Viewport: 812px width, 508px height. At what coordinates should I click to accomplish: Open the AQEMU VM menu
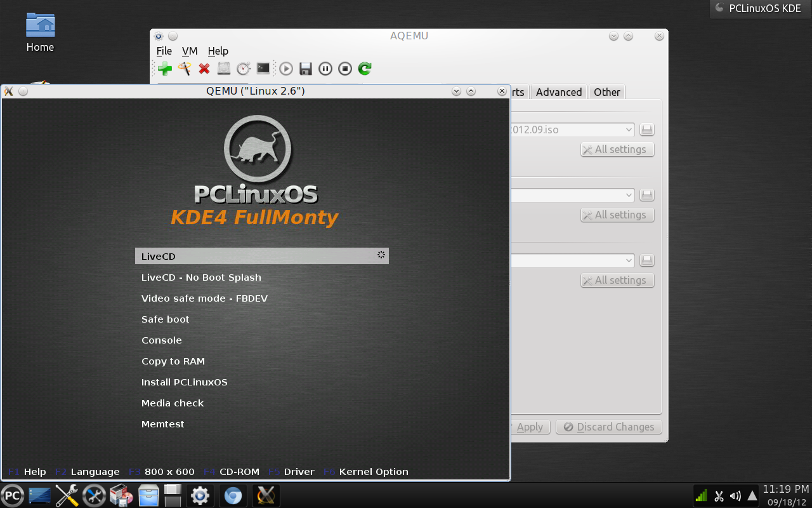(190, 51)
